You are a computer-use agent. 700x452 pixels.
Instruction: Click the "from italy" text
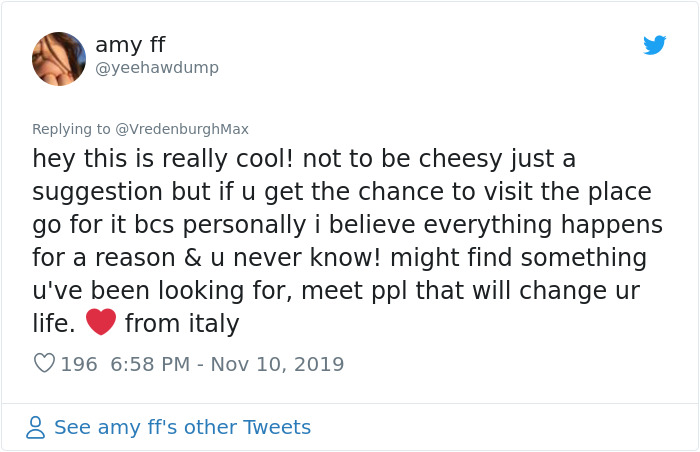click(182, 323)
